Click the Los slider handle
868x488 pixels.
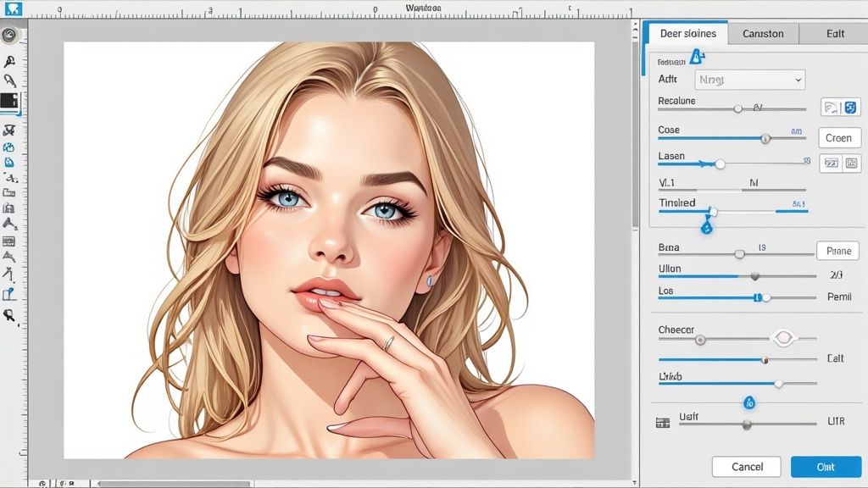[765, 297]
